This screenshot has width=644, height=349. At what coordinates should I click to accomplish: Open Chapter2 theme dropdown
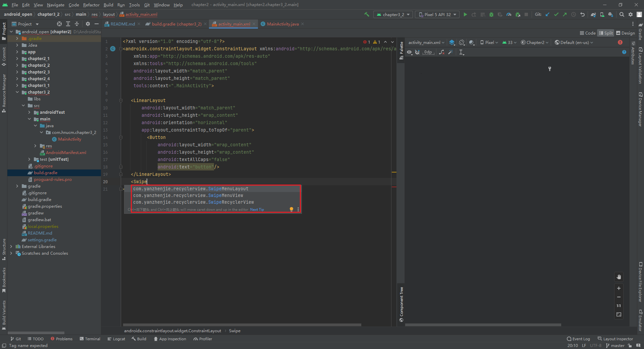click(x=535, y=42)
